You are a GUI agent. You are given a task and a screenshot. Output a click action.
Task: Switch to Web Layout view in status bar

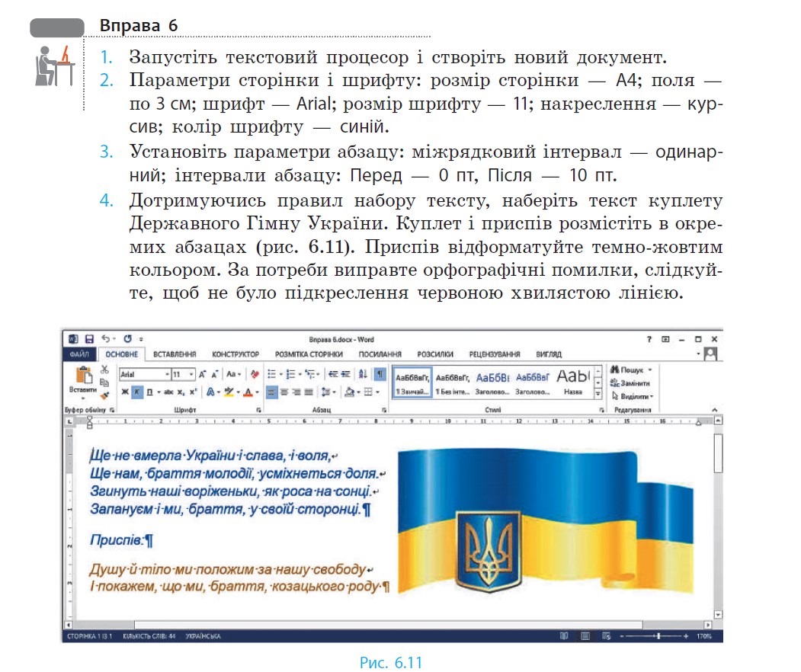607,636
